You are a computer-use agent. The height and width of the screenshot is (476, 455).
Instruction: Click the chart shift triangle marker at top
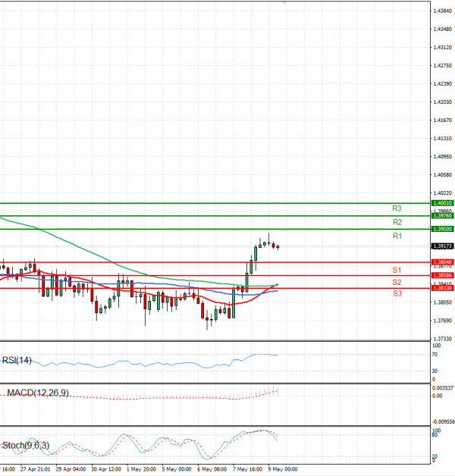[x=285, y=3]
